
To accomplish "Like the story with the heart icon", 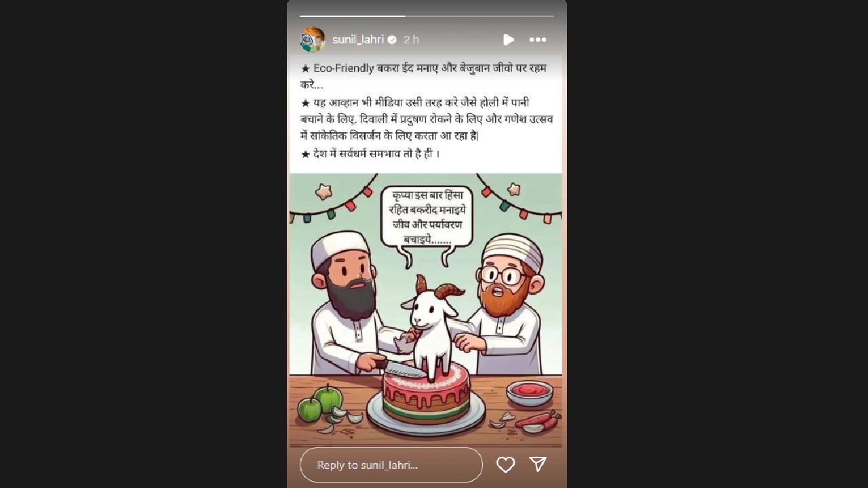I will [505, 464].
